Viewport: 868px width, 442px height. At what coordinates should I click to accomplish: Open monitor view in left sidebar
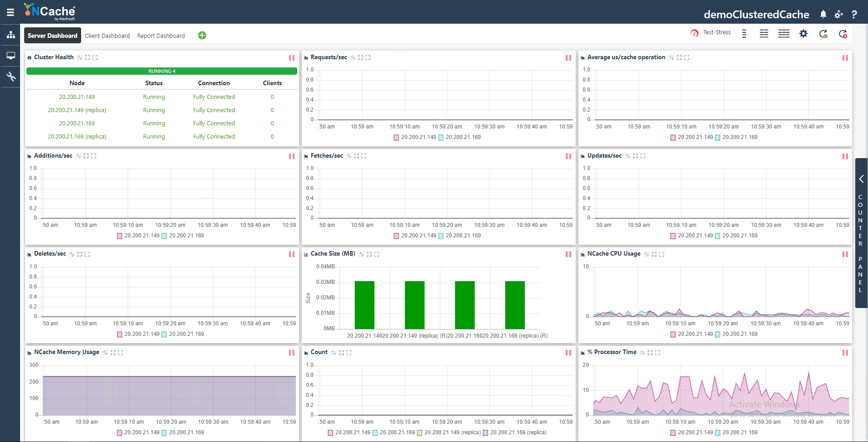coord(10,56)
